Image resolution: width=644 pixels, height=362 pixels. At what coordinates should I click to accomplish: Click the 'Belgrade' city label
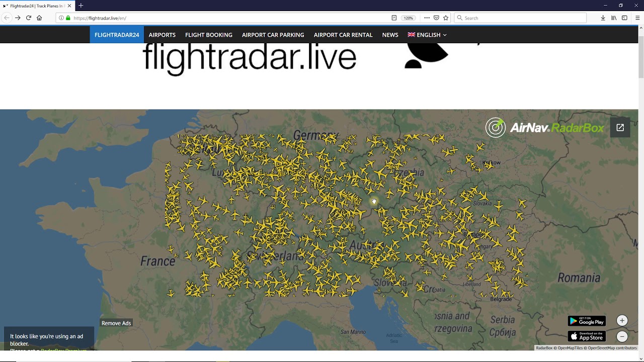coord(501,299)
